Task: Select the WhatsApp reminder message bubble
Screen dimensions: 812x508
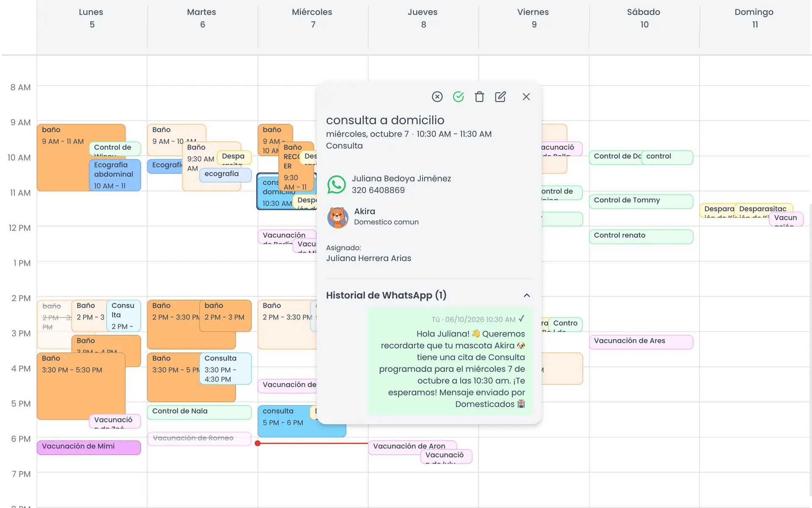Action: (x=450, y=361)
